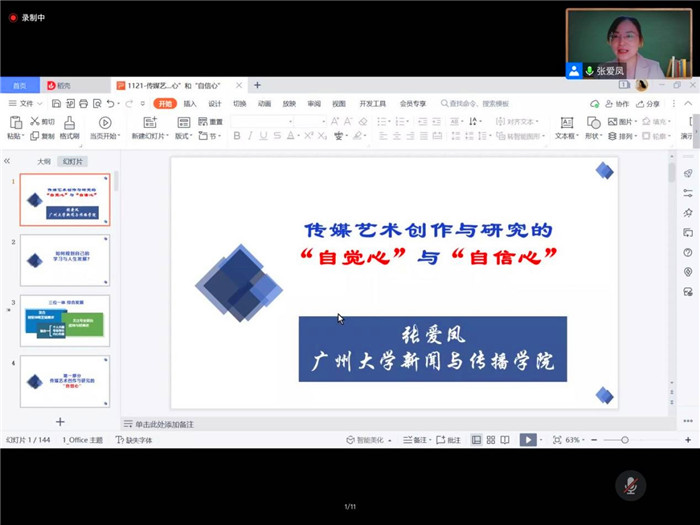Switch to normal view in status bar
Screen dimensions: 700x525
pyautogui.click(x=476, y=440)
